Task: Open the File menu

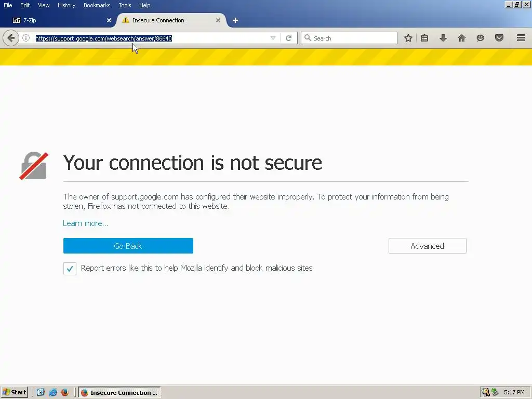Action: (x=8, y=5)
